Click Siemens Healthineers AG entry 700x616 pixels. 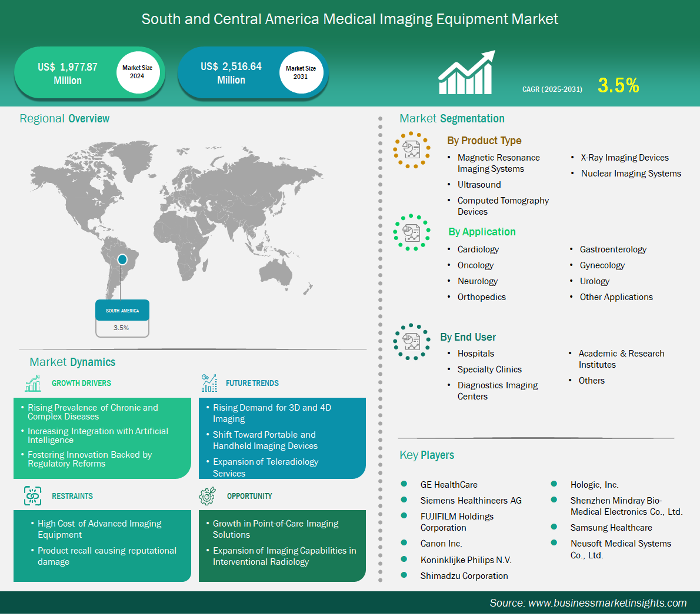click(x=471, y=500)
